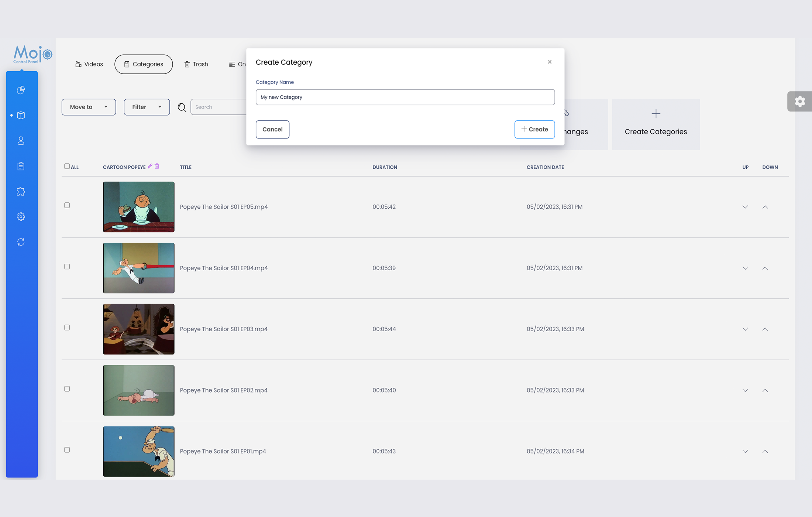Delete CARTOON POPEYE category using trash icon
812x517 pixels.
pos(156,166)
